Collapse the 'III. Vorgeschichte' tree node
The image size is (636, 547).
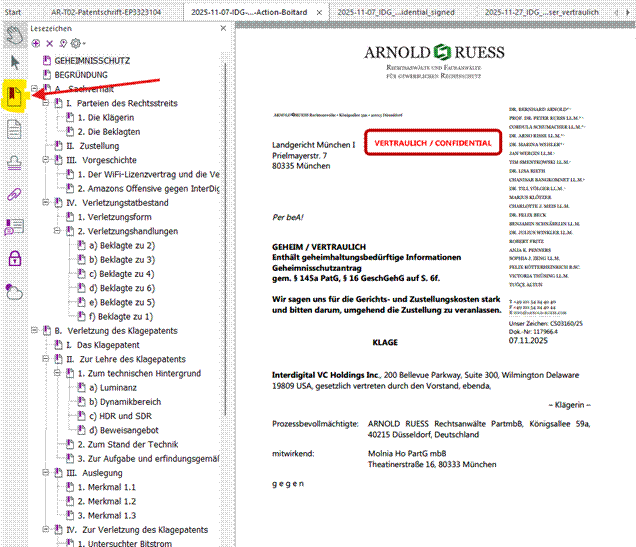45,160
